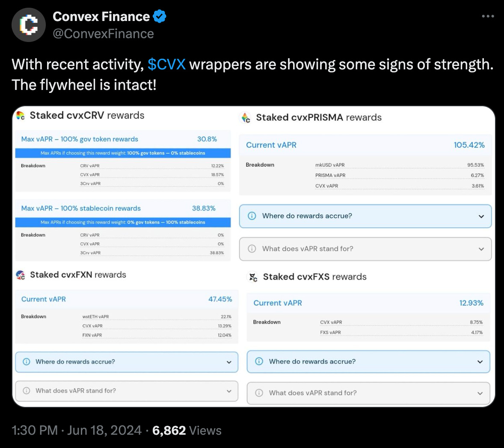The image size is (504, 448).
Task: Click the $CVX cashtag link
Action: pyautogui.click(x=166, y=64)
